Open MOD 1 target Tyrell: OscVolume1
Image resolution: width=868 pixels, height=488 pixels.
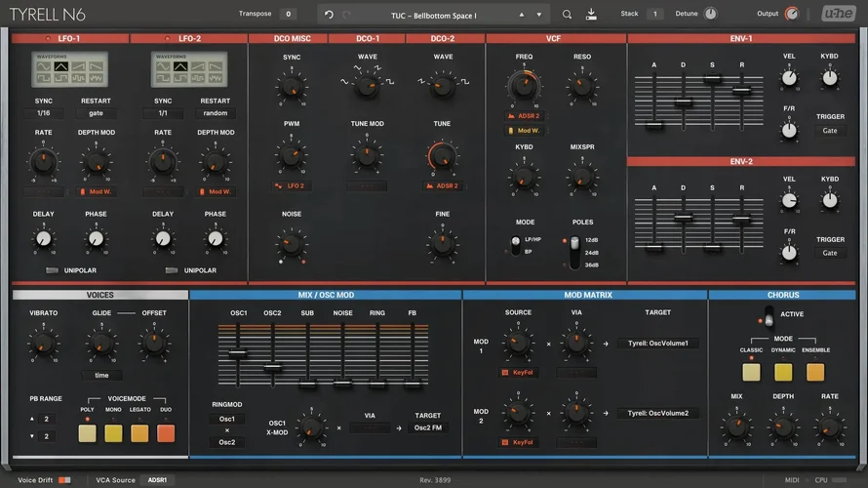point(657,344)
